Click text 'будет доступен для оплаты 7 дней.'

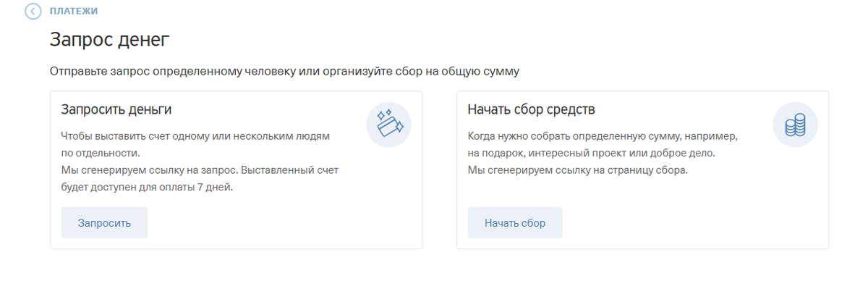click(x=147, y=187)
